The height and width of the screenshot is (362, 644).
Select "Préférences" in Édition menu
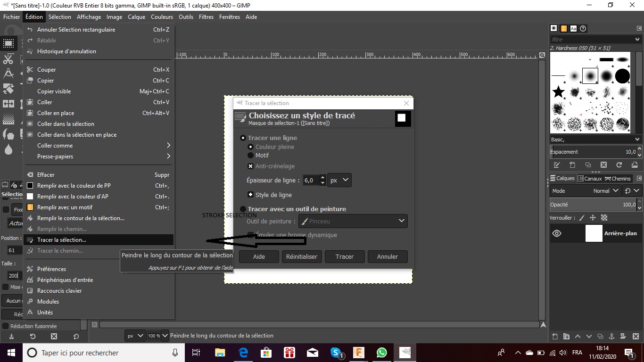[x=99, y=269]
